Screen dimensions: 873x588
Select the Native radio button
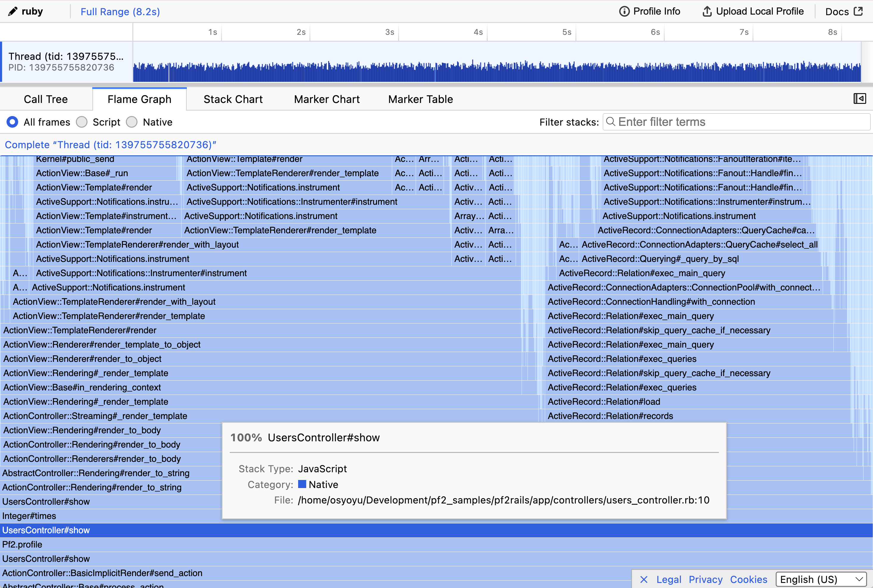coord(132,122)
